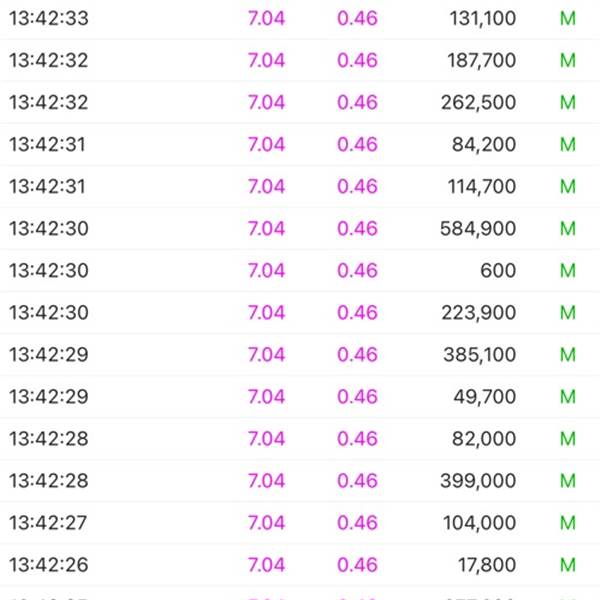The height and width of the screenshot is (600, 600).
Task: Click the trade with volume 600
Action: [300, 271]
